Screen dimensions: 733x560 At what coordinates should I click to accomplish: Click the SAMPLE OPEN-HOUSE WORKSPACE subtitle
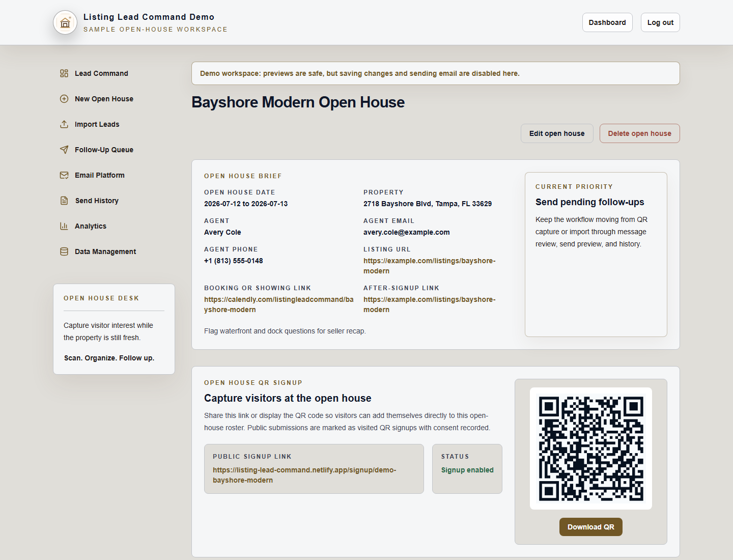tap(155, 30)
